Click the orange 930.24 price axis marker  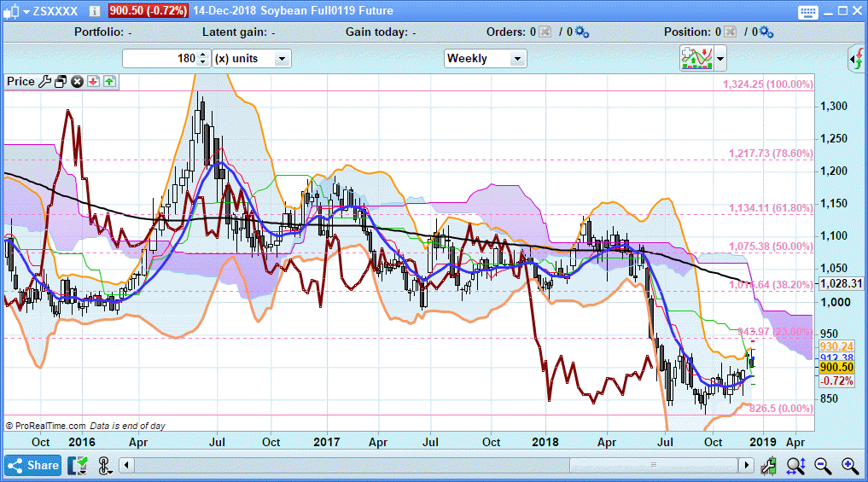point(836,346)
